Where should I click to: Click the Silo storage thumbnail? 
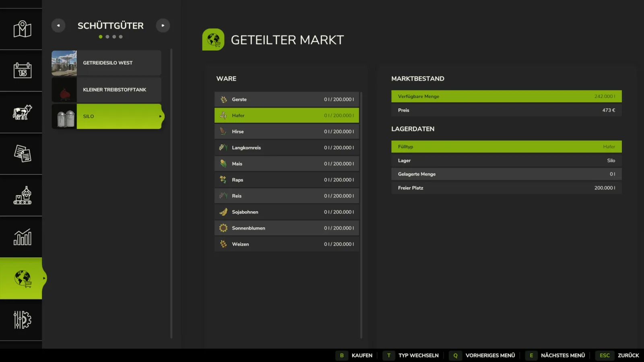pyautogui.click(x=64, y=116)
